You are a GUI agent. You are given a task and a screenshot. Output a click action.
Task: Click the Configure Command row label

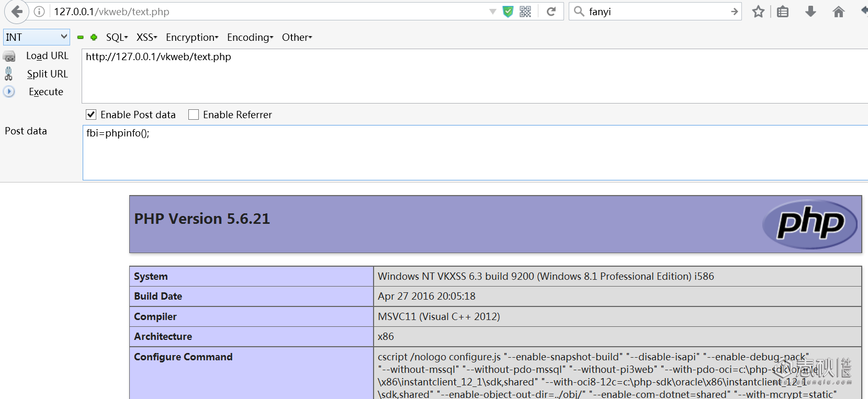183,357
